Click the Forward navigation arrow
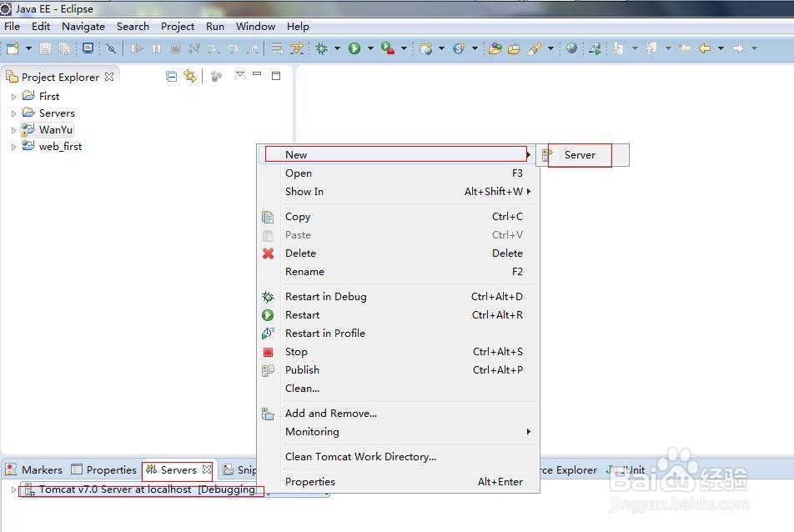The image size is (794, 532). 738,48
